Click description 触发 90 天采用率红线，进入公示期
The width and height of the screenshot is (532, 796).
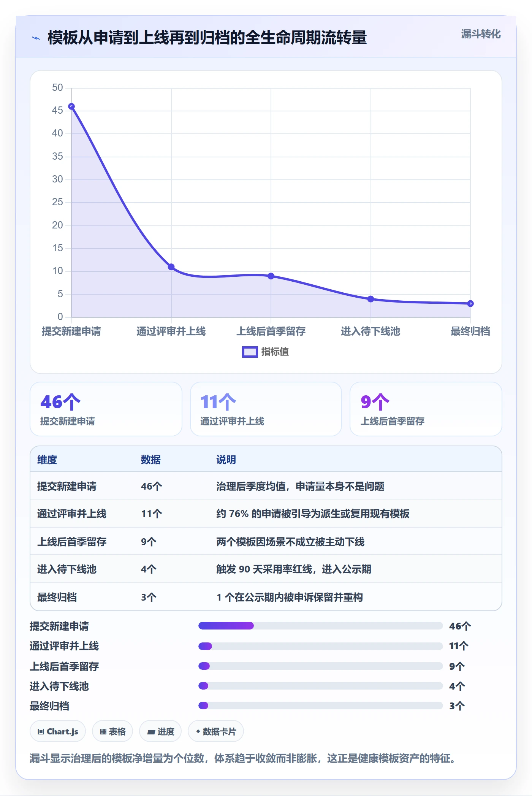pyautogui.click(x=294, y=569)
